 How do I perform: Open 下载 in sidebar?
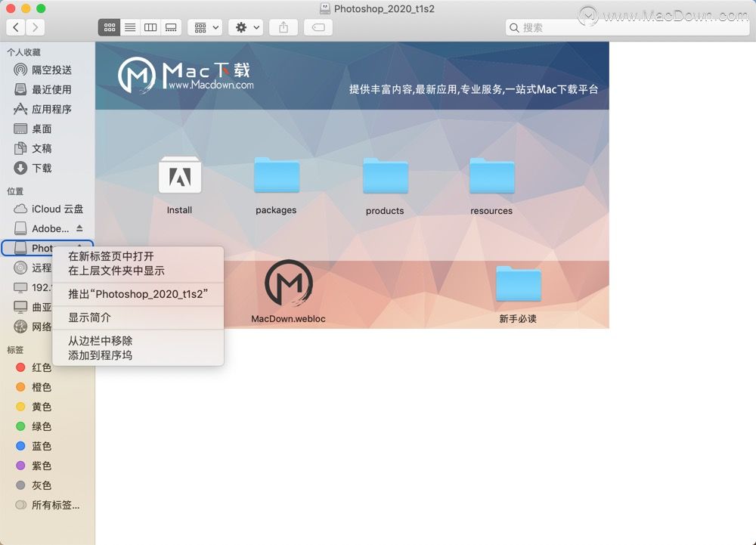[47, 168]
